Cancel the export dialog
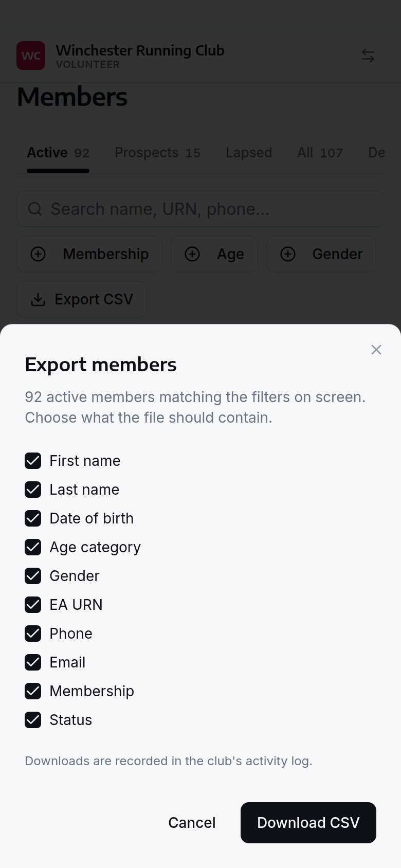Viewport: 401px width, 868px height. click(192, 823)
